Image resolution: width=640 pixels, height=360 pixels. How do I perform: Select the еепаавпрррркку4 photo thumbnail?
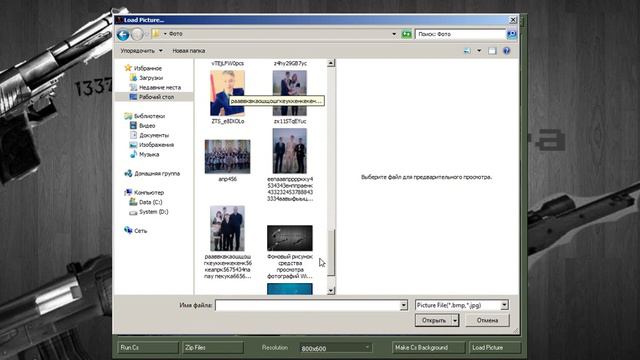click(290, 151)
